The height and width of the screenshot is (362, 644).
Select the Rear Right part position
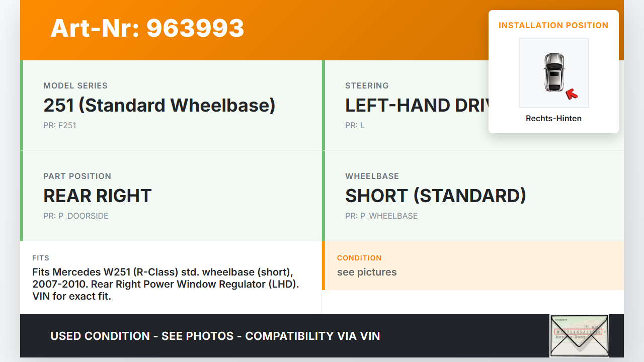(98, 196)
